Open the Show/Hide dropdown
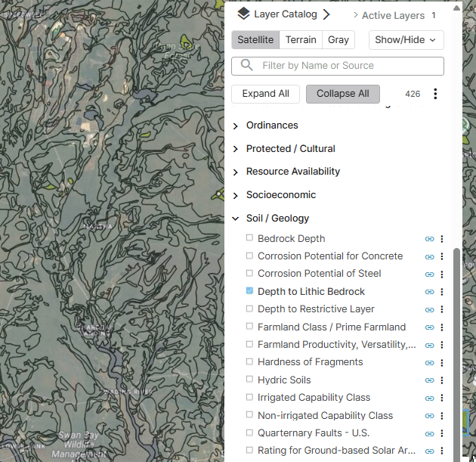The width and height of the screenshot is (476, 462). pyautogui.click(x=406, y=40)
